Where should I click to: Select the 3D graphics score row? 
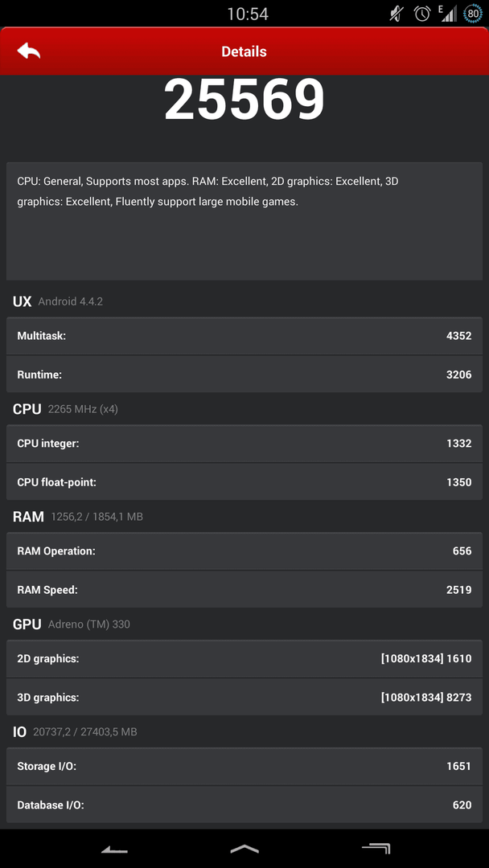click(x=244, y=698)
